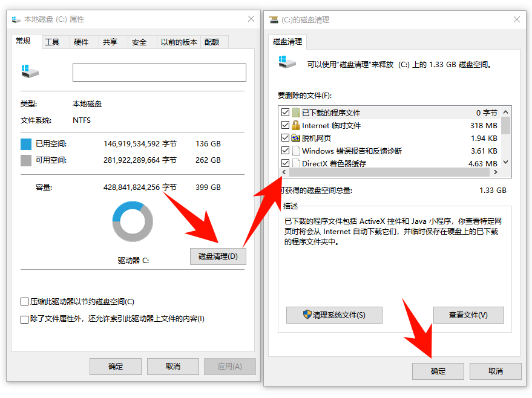Switch to the 工具 tab
Screen dimensions: 532x398
click(x=54, y=42)
